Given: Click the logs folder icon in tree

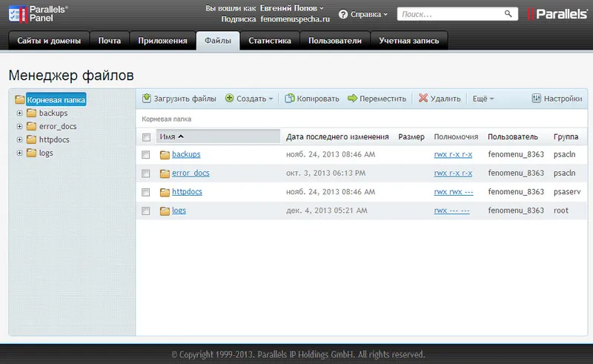Looking at the screenshot, I should click(31, 153).
